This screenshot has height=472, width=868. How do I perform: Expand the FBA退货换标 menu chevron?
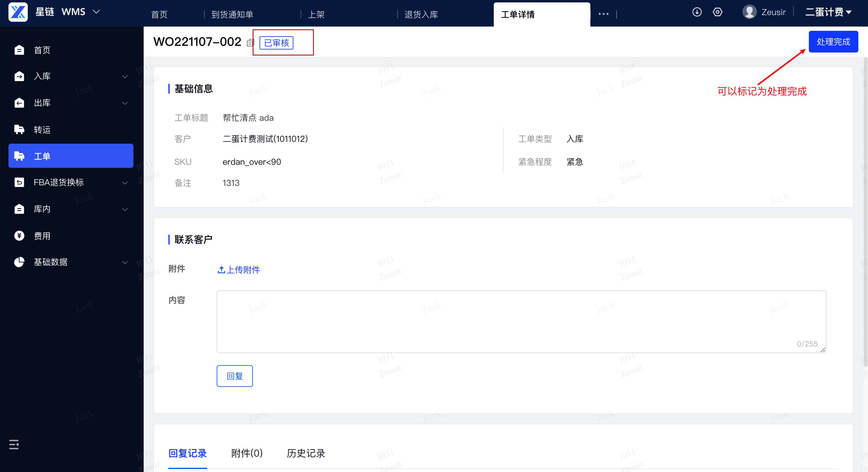(x=125, y=183)
